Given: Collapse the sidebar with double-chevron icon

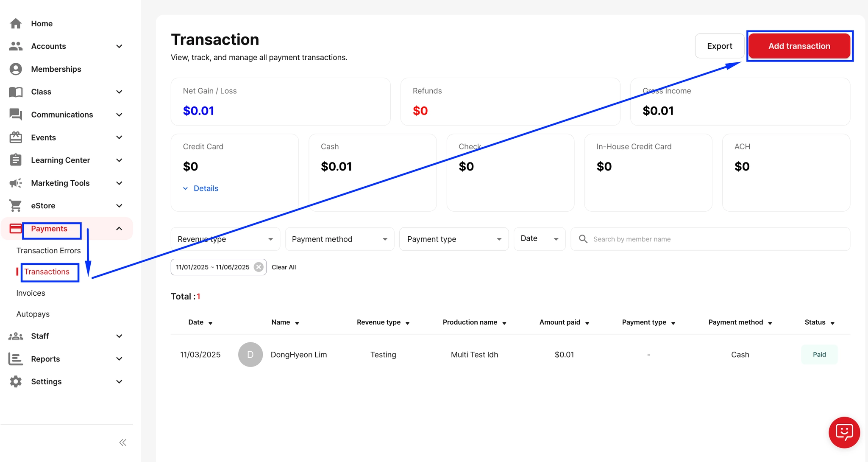Looking at the screenshot, I should pos(123,442).
